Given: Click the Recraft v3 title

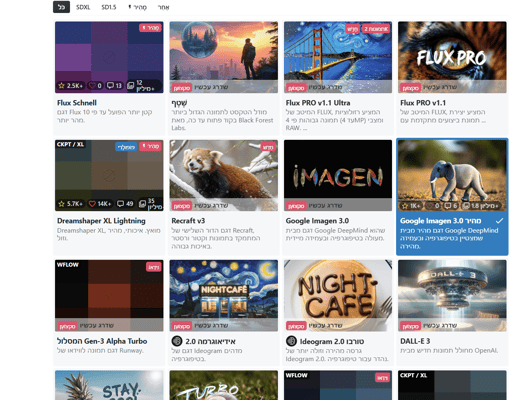Looking at the screenshot, I should coord(188,221).
